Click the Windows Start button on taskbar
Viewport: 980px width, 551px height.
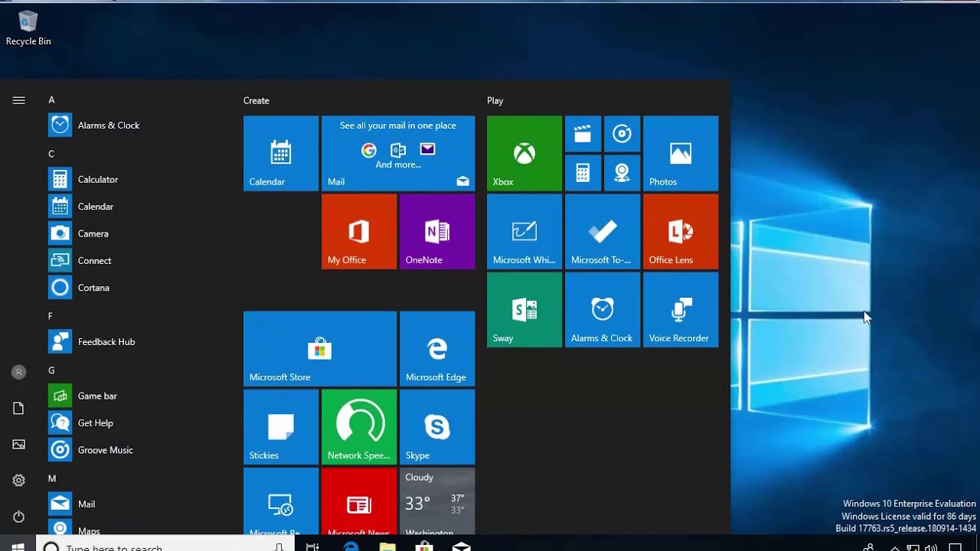18,546
